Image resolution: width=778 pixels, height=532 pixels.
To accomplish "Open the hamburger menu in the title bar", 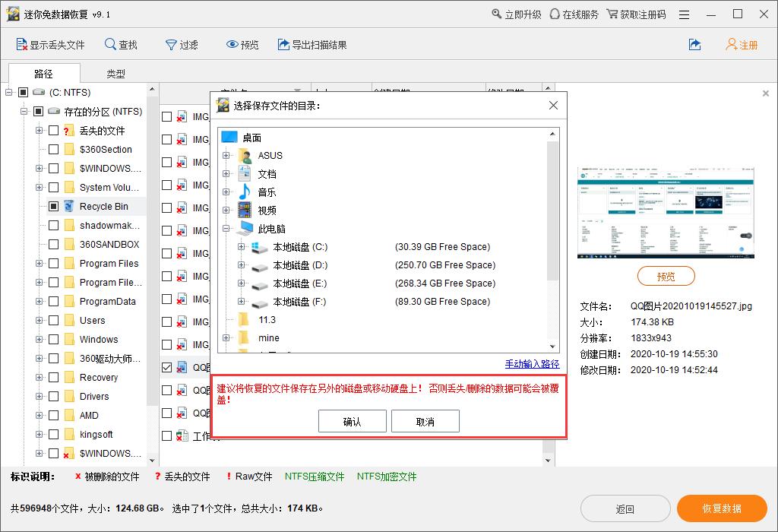I will tap(684, 14).
